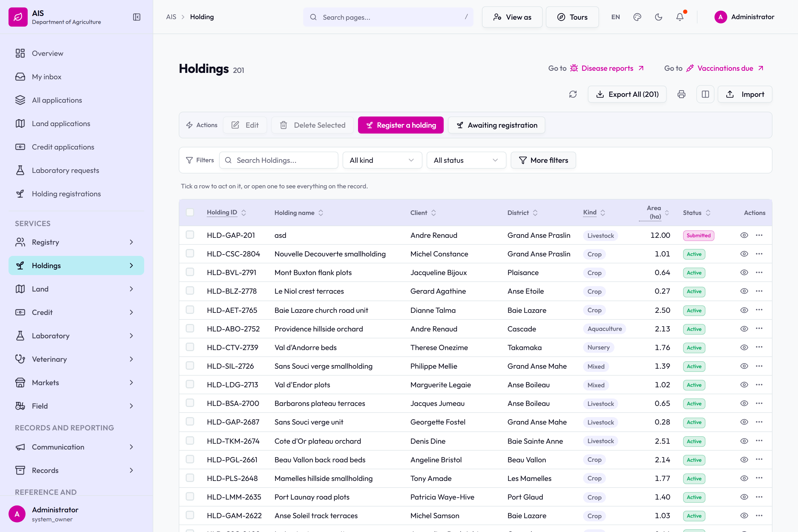The image size is (798, 532).
Task: Click the Search Holdings field
Action: tap(279, 160)
